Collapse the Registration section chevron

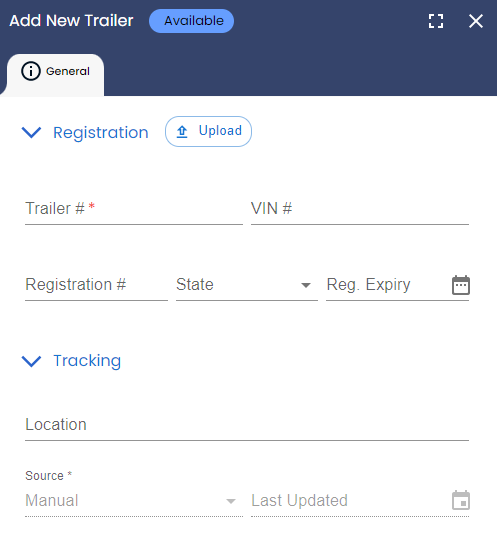(31, 132)
